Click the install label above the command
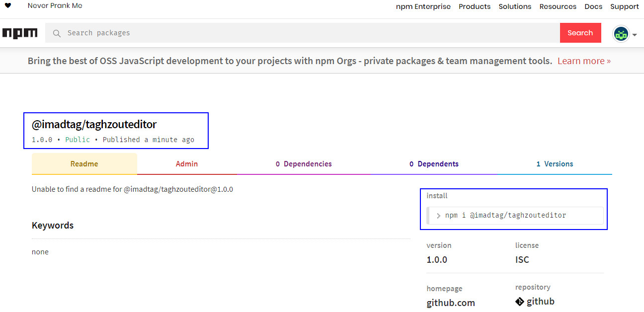The height and width of the screenshot is (312, 644). click(437, 196)
